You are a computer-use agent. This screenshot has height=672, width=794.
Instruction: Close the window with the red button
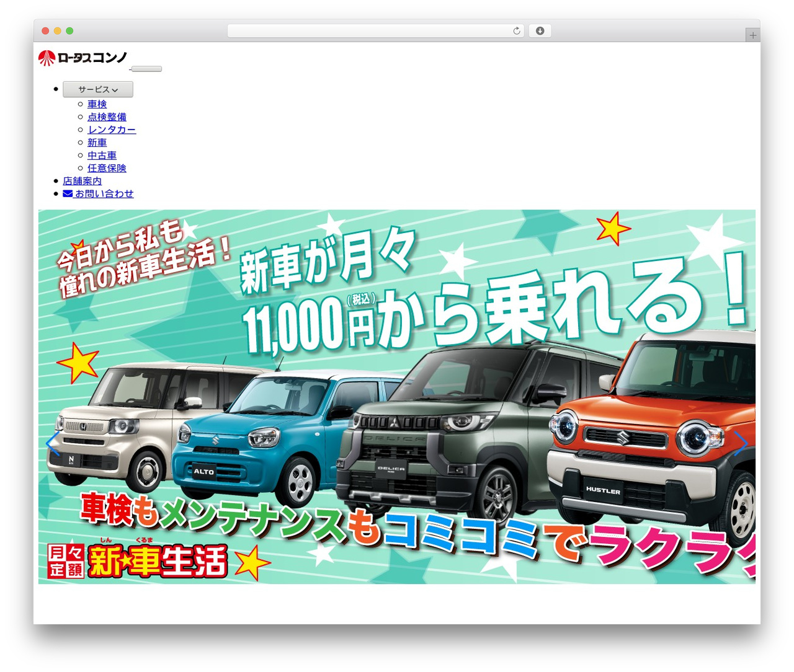45,31
